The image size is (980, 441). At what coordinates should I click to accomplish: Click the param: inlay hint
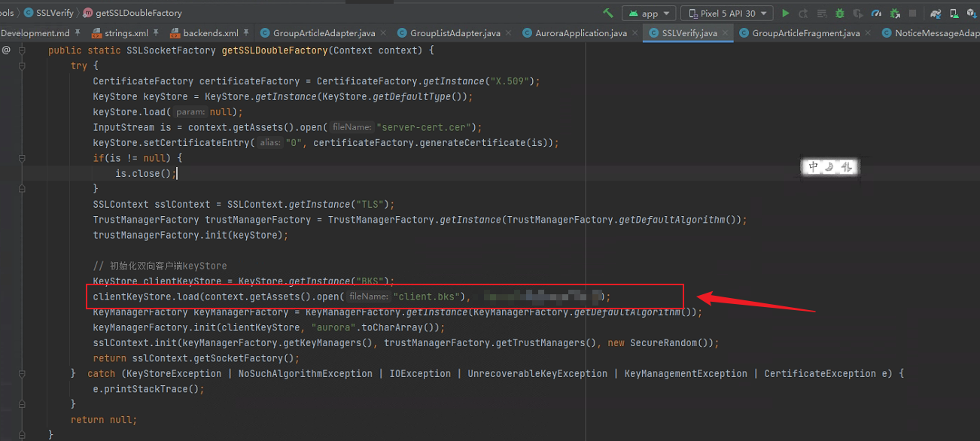191,112
